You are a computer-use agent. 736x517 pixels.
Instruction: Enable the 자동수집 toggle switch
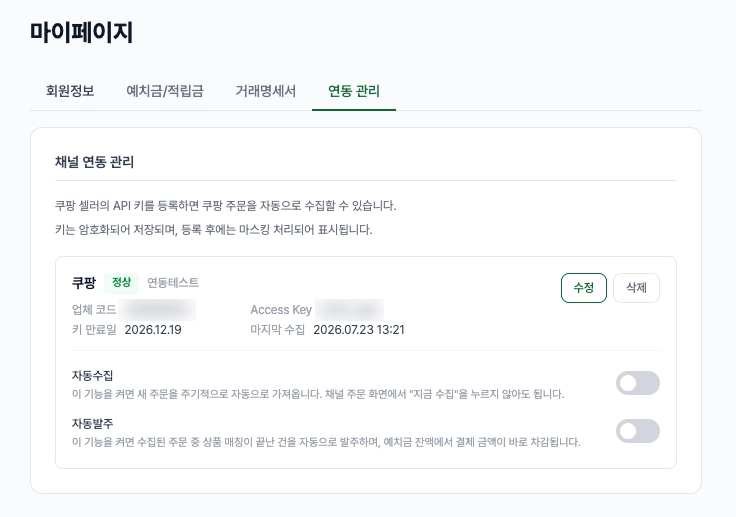[637, 383]
